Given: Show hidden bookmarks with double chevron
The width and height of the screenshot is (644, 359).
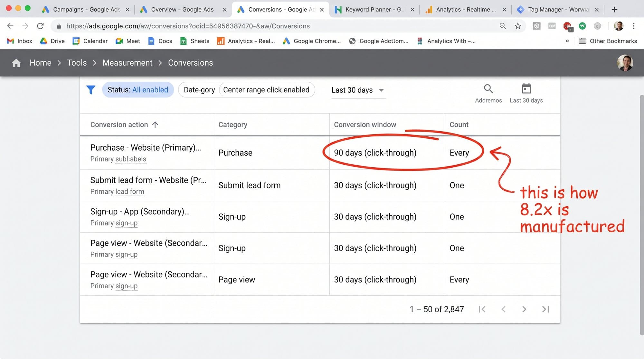Looking at the screenshot, I should point(567,41).
